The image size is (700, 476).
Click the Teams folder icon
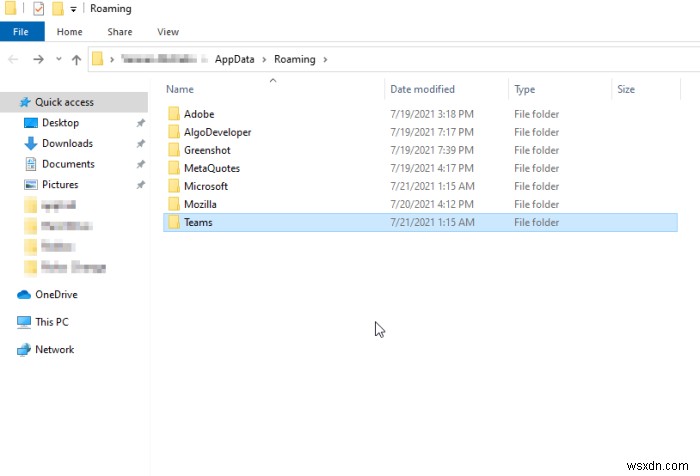174,222
